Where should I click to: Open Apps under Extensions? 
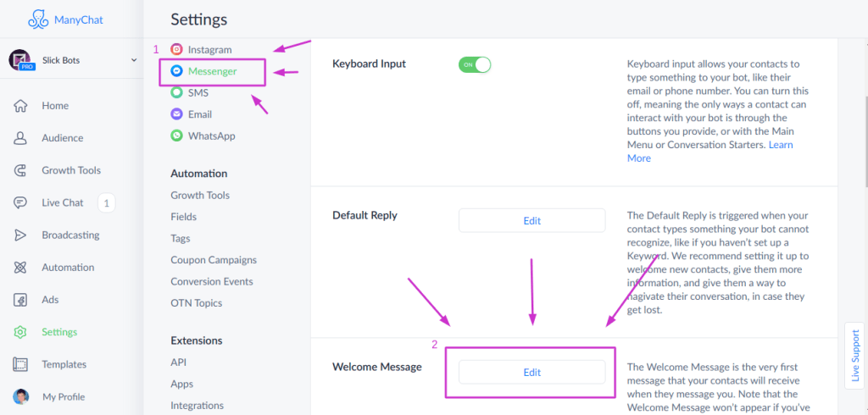click(182, 384)
